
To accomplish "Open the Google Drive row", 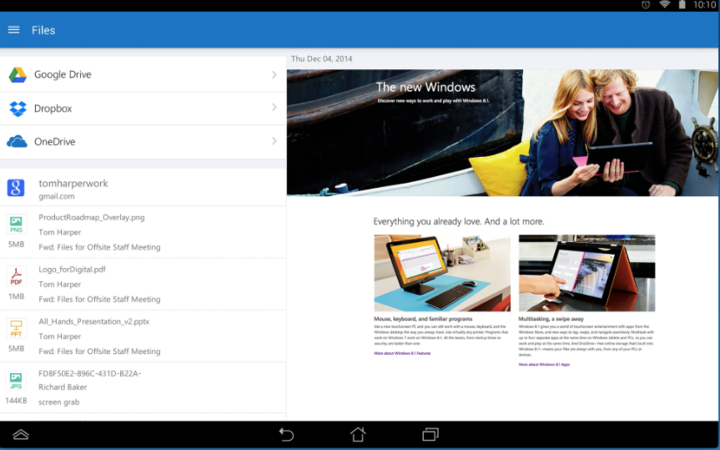I will 143,74.
